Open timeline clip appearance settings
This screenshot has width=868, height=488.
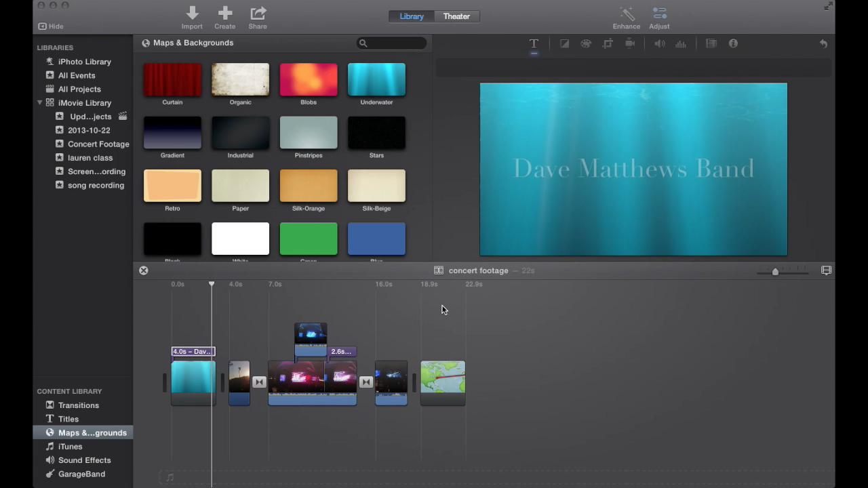pos(826,270)
